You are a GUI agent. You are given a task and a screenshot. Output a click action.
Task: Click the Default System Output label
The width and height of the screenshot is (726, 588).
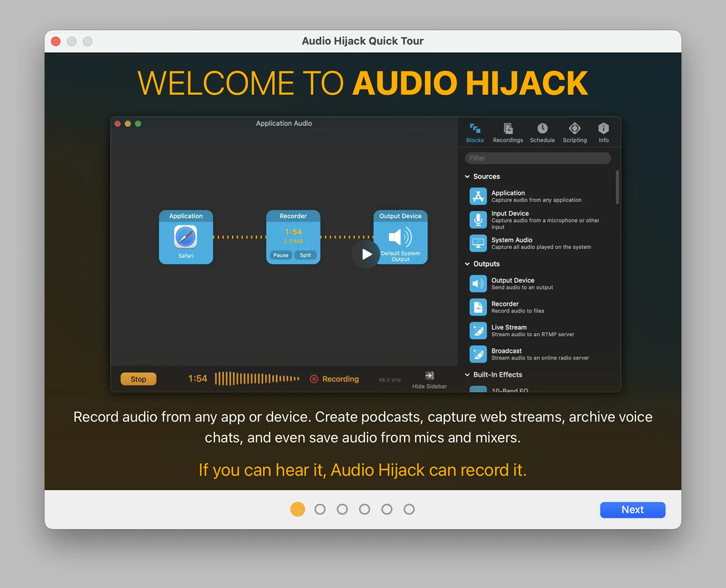[x=400, y=256]
